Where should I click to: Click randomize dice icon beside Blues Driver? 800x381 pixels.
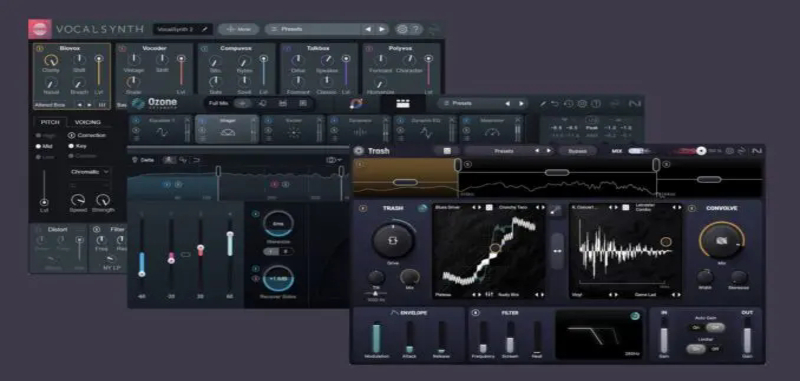(x=489, y=208)
